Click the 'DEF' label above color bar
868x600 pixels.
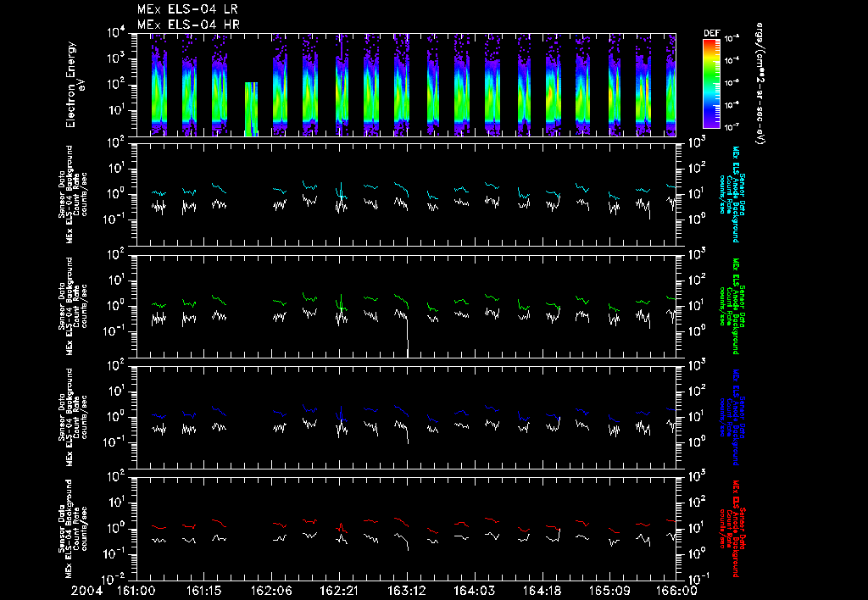pyautogui.click(x=711, y=33)
